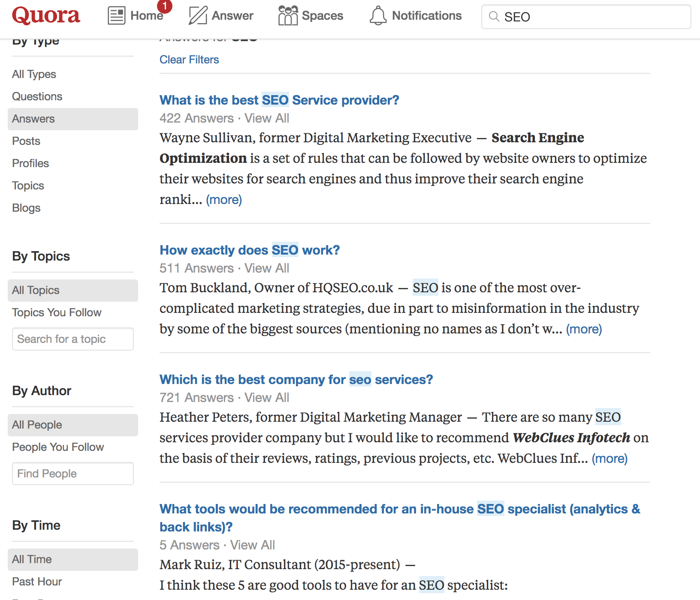Select the All Topics filter

(73, 290)
